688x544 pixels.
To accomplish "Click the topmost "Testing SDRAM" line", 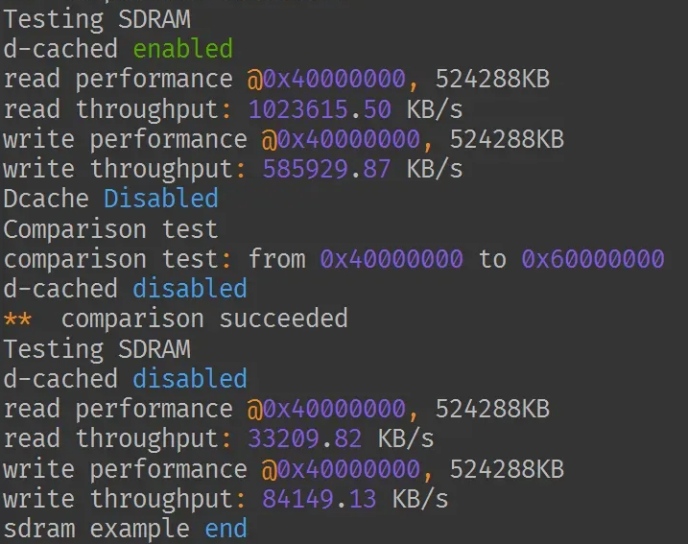I will [x=96, y=19].
